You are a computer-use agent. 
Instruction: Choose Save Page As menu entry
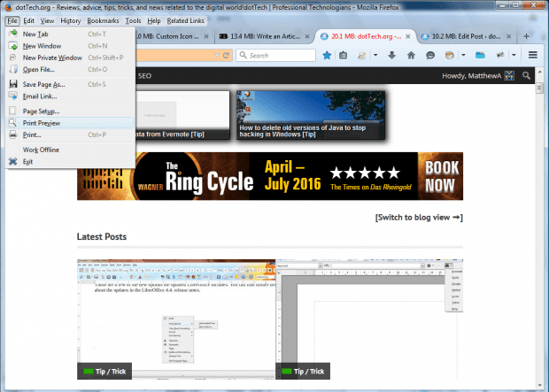coord(70,84)
